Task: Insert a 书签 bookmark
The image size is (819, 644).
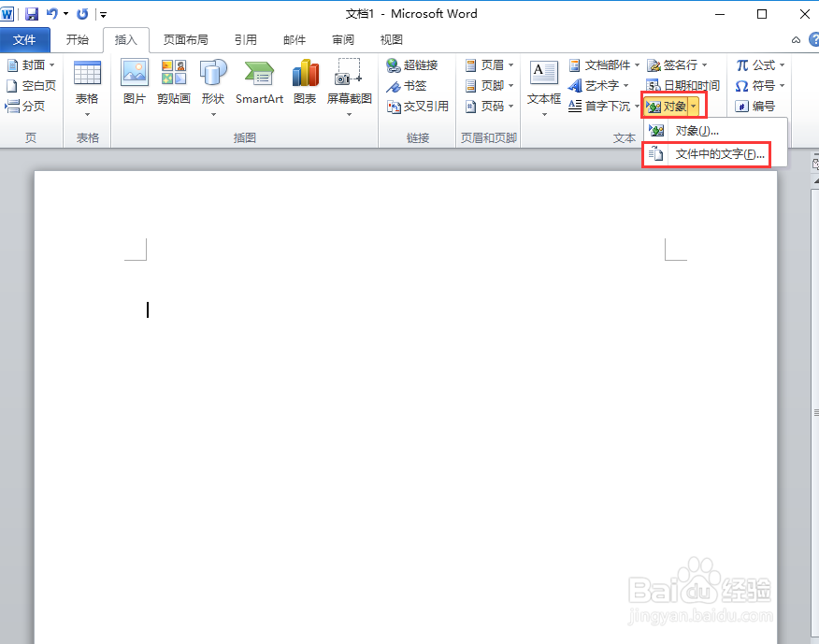Action: [407, 86]
